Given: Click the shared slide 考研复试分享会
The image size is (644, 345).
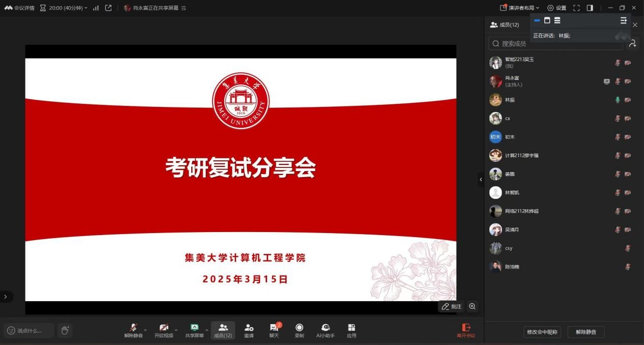Looking at the screenshot, I should (241, 180).
